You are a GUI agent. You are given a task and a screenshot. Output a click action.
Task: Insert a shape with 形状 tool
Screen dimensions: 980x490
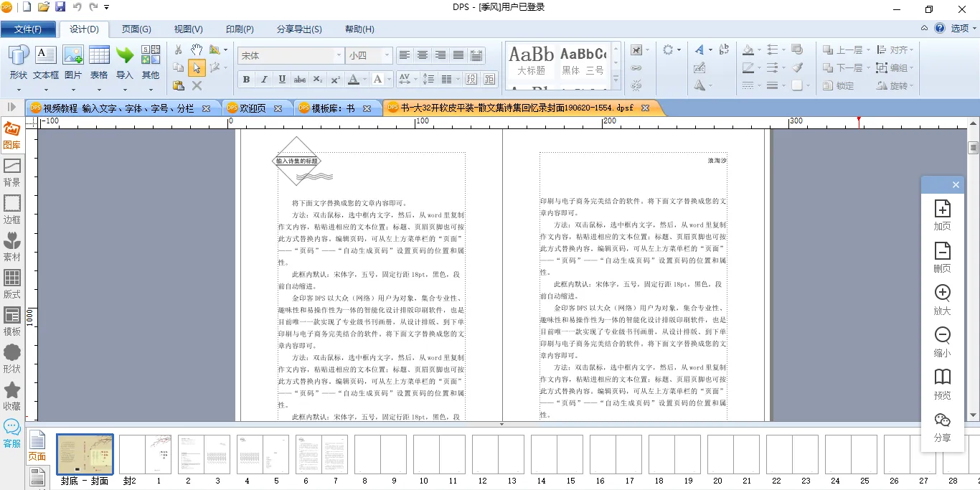pyautogui.click(x=18, y=62)
